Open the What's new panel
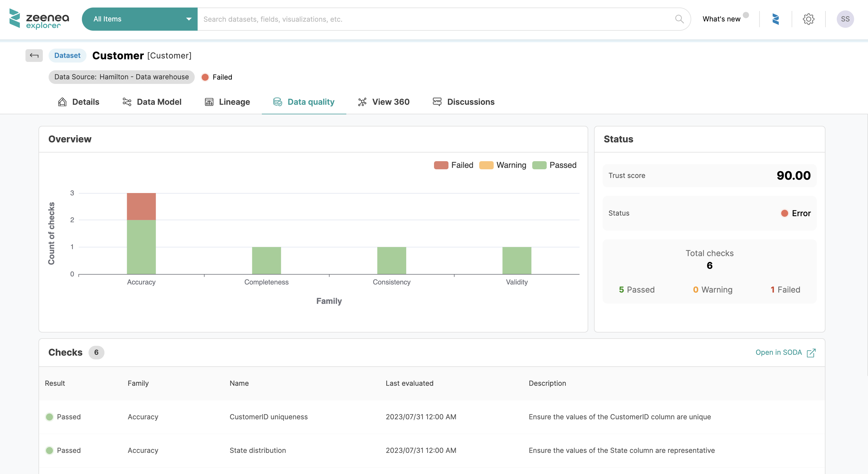This screenshot has width=868, height=474. pyautogui.click(x=721, y=19)
